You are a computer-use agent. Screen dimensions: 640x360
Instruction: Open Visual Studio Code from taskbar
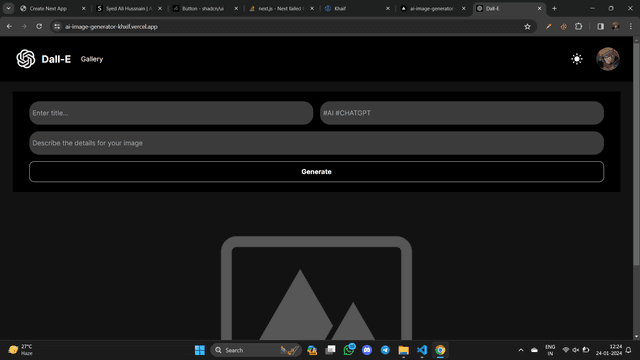point(422,350)
